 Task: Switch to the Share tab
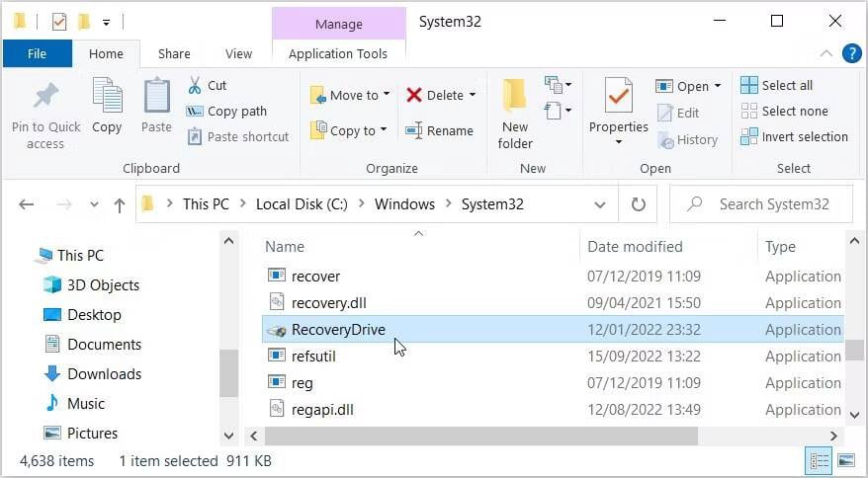pos(174,53)
